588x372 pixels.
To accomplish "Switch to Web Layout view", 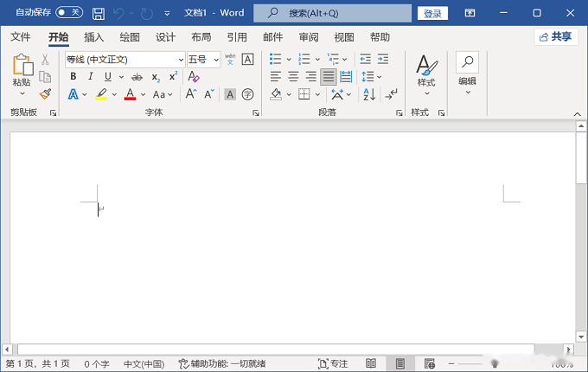I will tap(430, 363).
